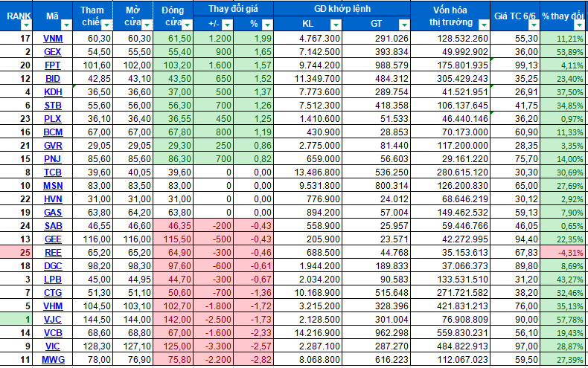Open the % change filter dropdown
The image size is (588, 368).
(267, 25)
